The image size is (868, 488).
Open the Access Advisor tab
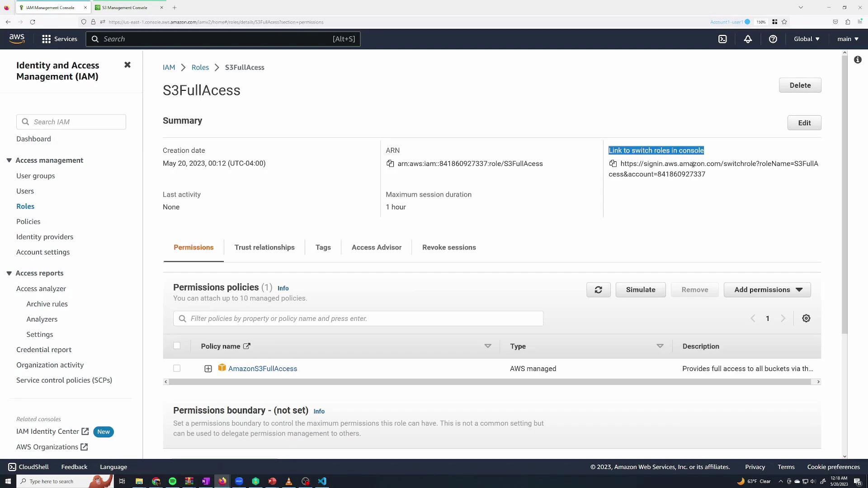(x=376, y=247)
